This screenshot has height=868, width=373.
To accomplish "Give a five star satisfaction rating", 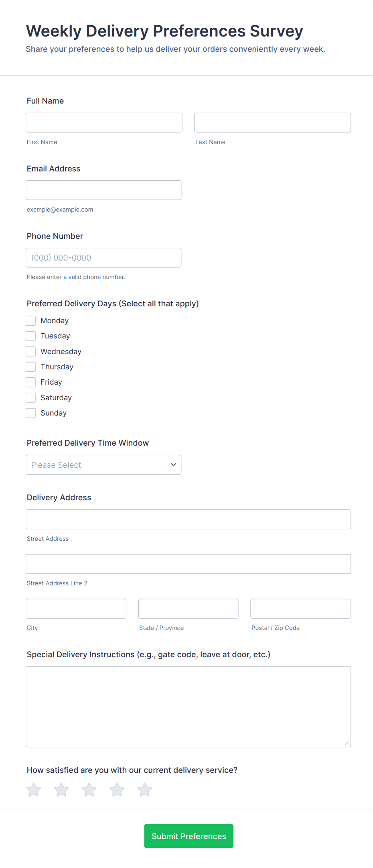I will point(145,790).
